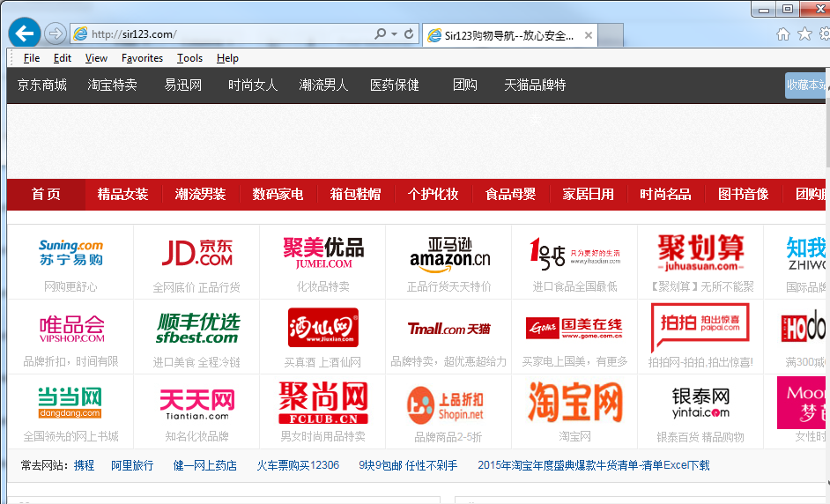The width and height of the screenshot is (830, 504).
Task: Click the search magnifier in address bar
Action: click(380, 34)
